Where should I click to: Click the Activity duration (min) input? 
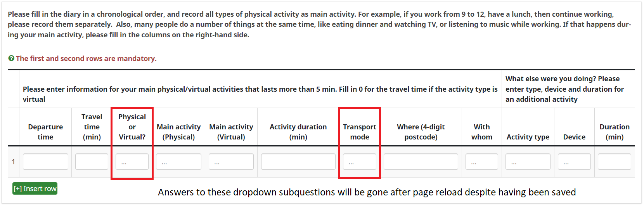298,162
